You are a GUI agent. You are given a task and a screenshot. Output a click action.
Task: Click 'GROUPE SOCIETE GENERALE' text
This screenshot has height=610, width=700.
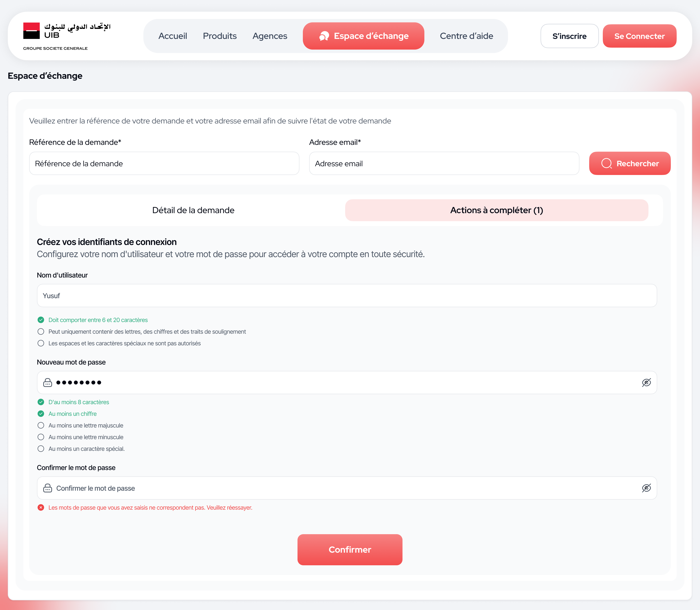pyautogui.click(x=55, y=48)
